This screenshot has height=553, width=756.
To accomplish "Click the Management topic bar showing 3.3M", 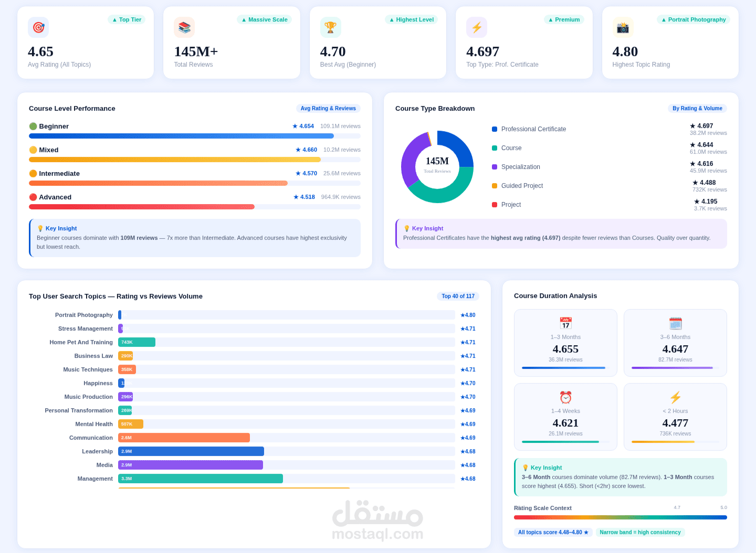I will (x=201, y=478).
